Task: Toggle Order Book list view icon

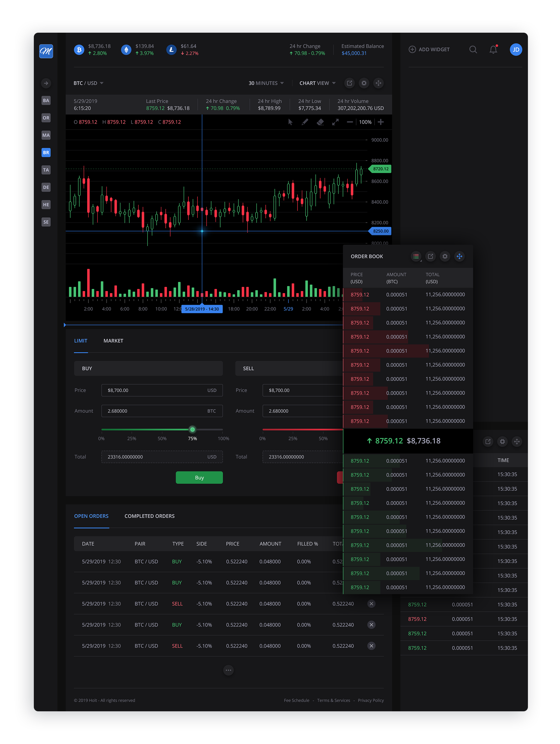Action: point(416,256)
